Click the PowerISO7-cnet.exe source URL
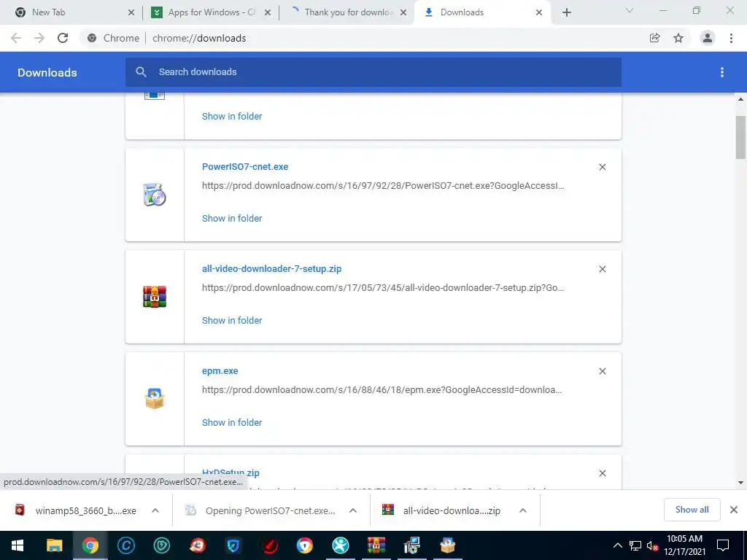This screenshot has width=747, height=560. (x=382, y=186)
